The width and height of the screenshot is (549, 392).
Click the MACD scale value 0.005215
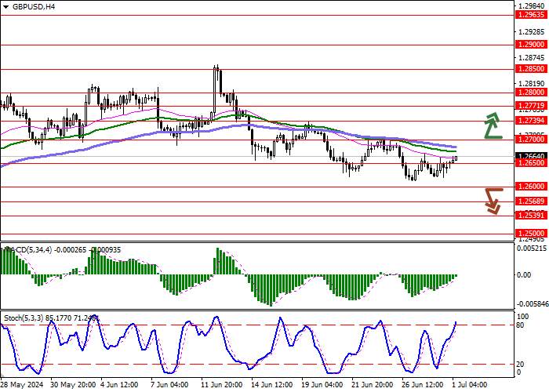(x=532, y=249)
